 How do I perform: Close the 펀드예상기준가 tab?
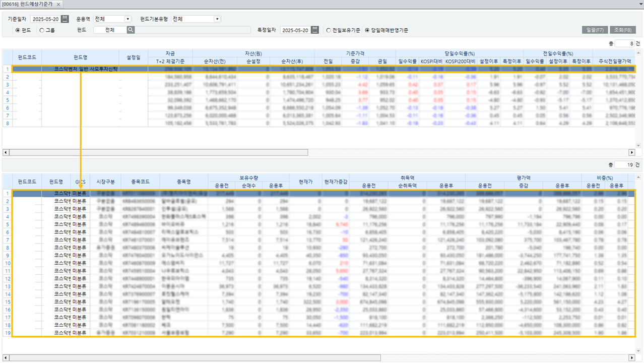(58, 4)
